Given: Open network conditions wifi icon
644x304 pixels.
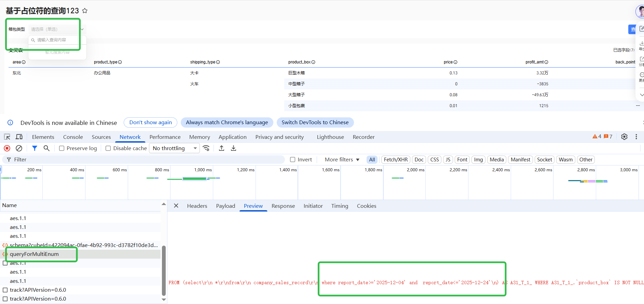Looking at the screenshot, I should 206,148.
